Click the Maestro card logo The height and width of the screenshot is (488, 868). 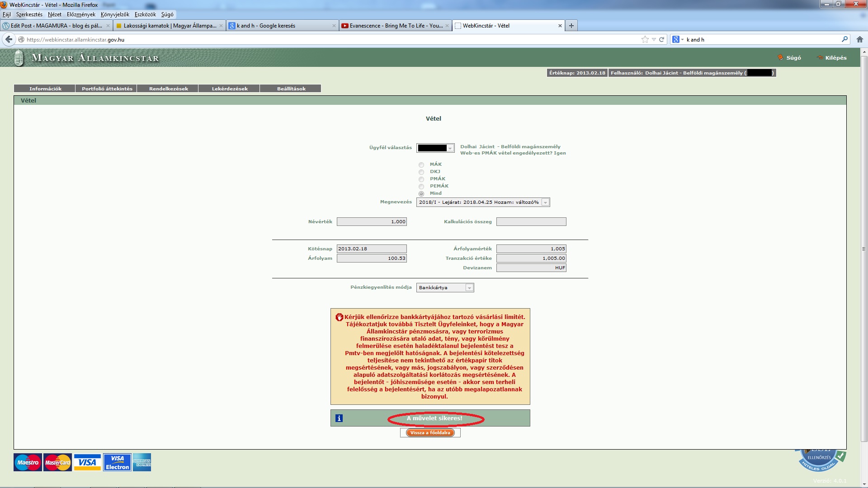click(x=28, y=462)
